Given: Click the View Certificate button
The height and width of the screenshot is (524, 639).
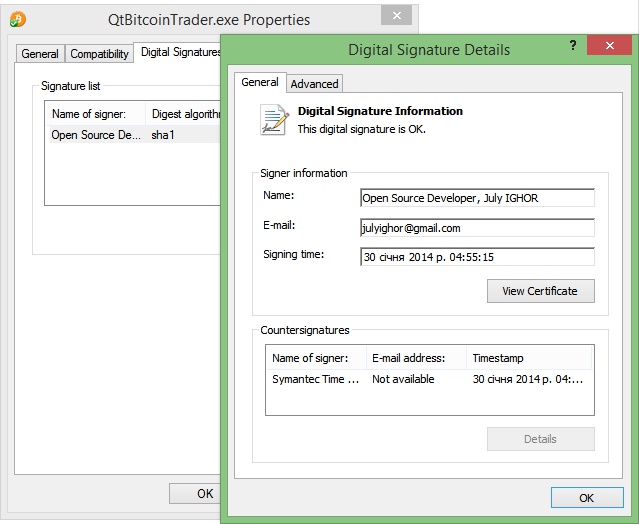Looking at the screenshot, I should tap(540, 291).
